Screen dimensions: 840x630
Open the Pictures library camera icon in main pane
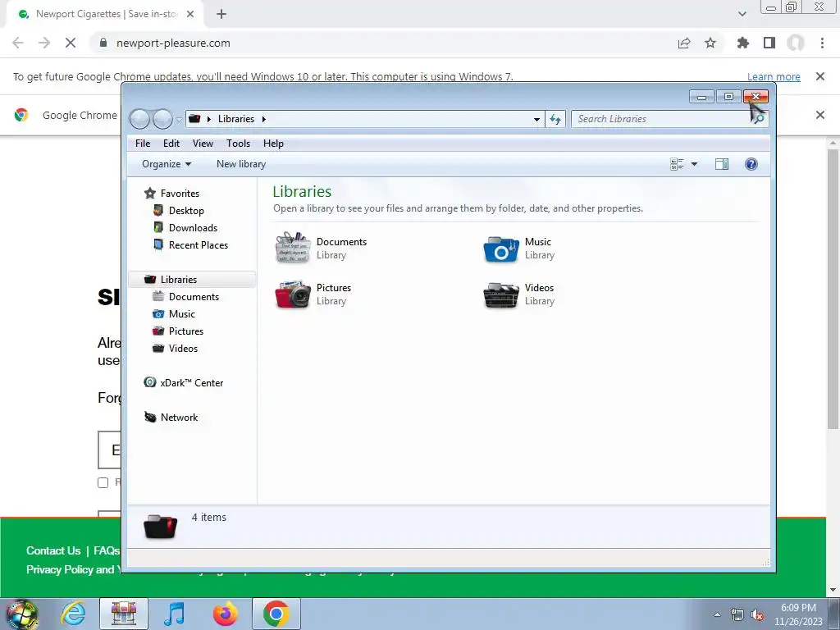[x=293, y=294]
